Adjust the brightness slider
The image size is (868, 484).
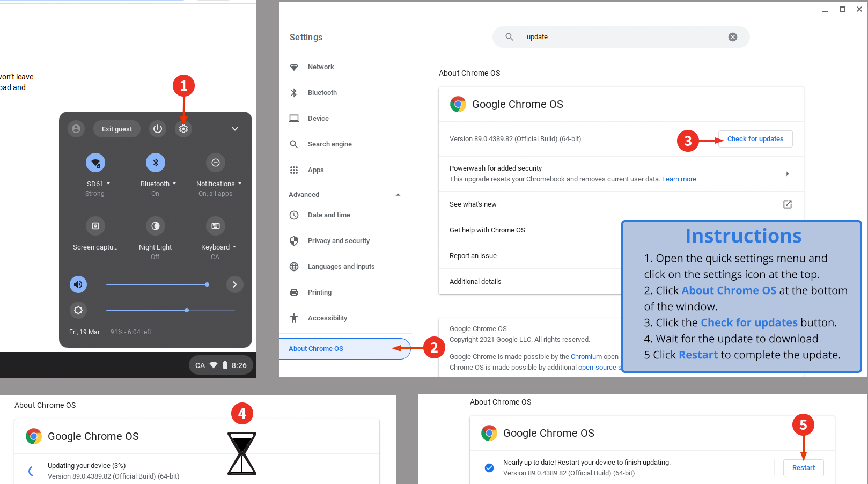171,310
